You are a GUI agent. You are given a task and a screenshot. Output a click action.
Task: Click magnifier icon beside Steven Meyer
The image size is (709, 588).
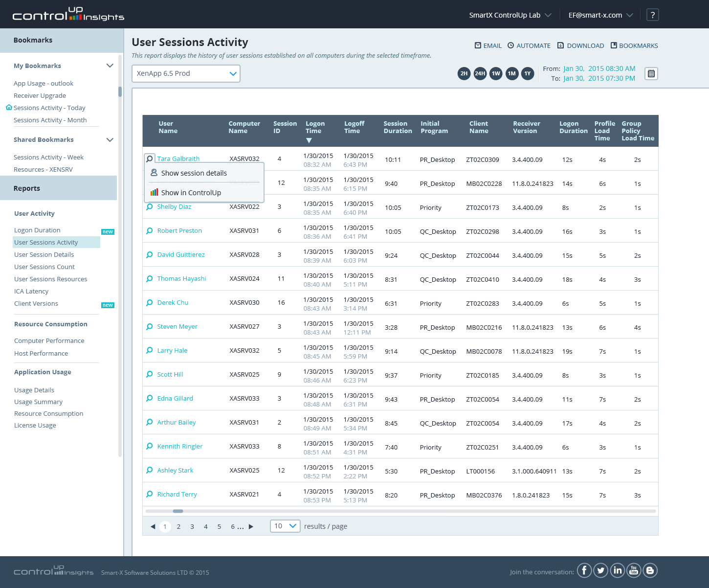click(x=150, y=327)
